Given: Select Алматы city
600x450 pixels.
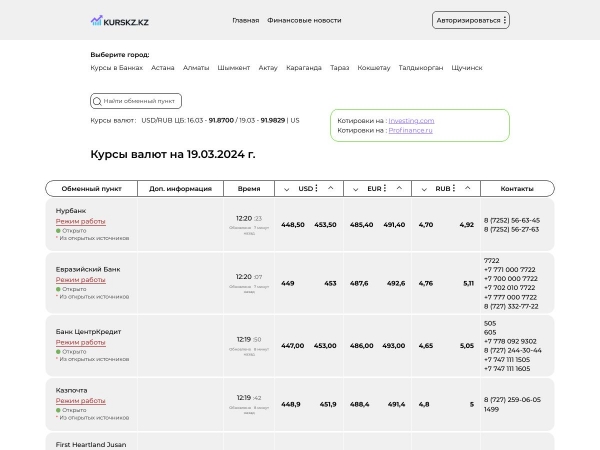Looking at the screenshot, I should (196, 68).
